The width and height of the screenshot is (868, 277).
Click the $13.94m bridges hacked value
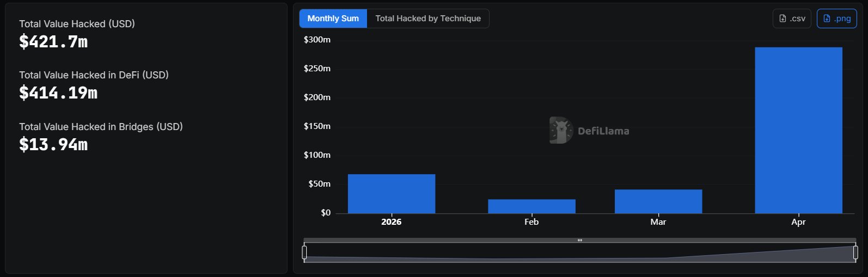(x=53, y=145)
